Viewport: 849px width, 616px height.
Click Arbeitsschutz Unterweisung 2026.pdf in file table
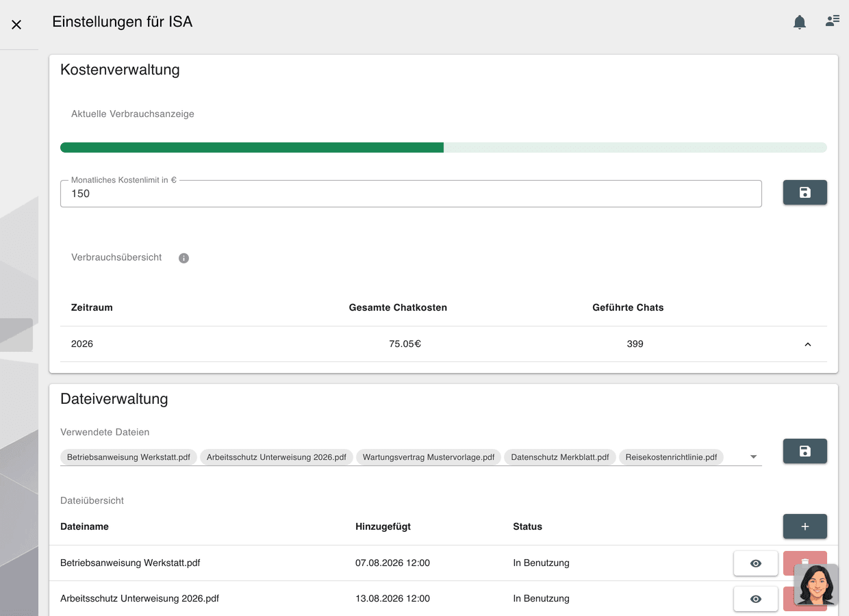click(x=140, y=598)
